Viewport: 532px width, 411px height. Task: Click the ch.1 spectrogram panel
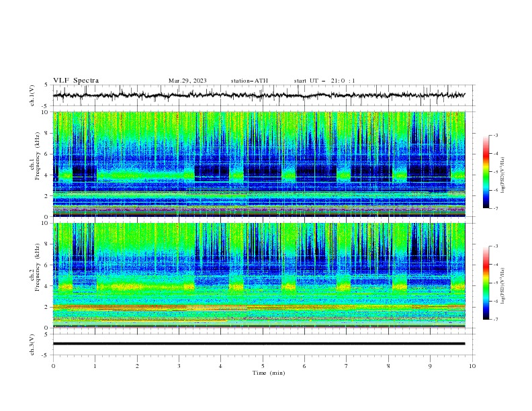[x=259, y=164]
